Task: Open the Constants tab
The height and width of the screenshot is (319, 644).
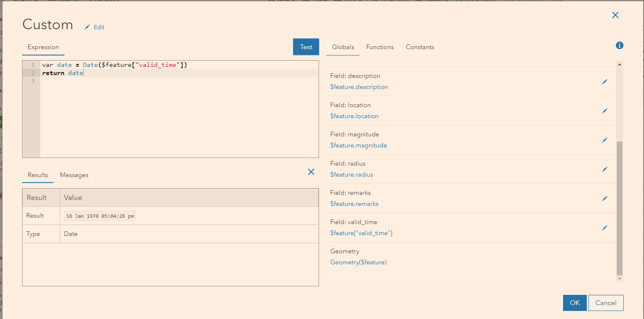Action: click(419, 47)
